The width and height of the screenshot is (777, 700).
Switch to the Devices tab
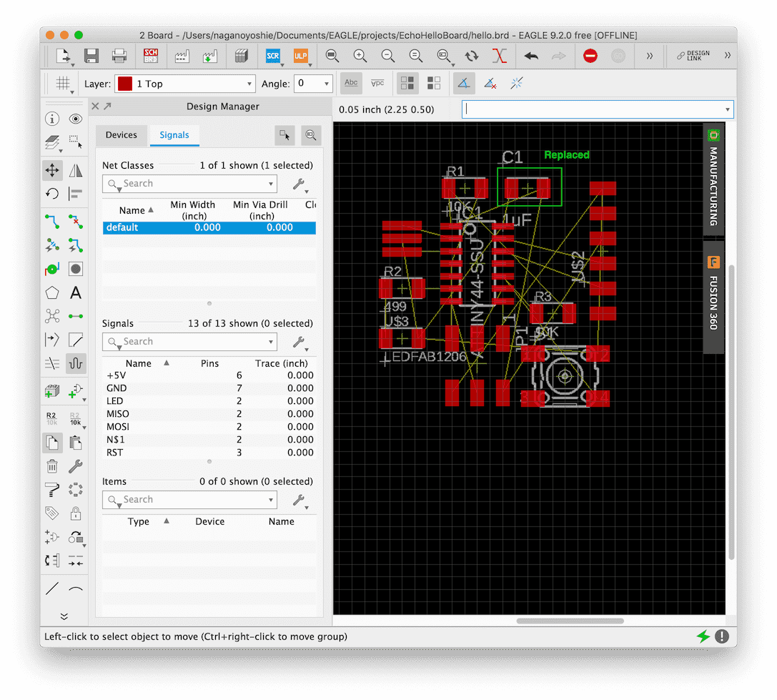[121, 134]
